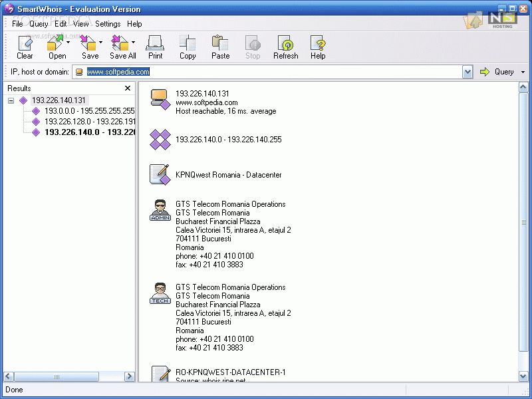Open the View menu
This screenshot has width=532, height=399.
click(80, 24)
